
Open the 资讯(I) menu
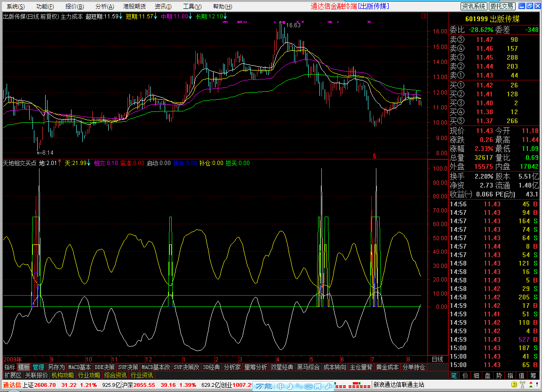click(x=163, y=6)
